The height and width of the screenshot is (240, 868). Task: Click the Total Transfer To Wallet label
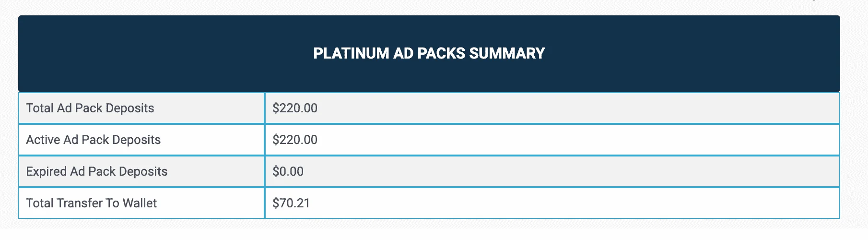(x=92, y=203)
